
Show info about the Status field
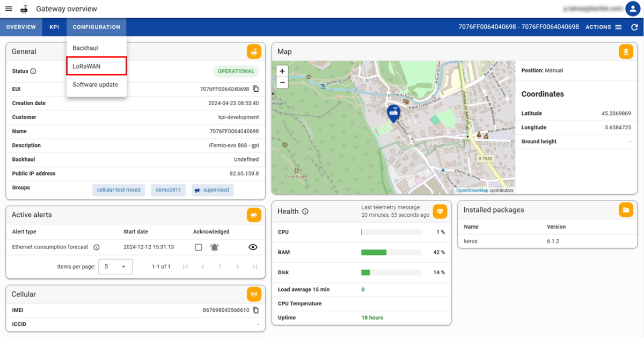click(33, 71)
